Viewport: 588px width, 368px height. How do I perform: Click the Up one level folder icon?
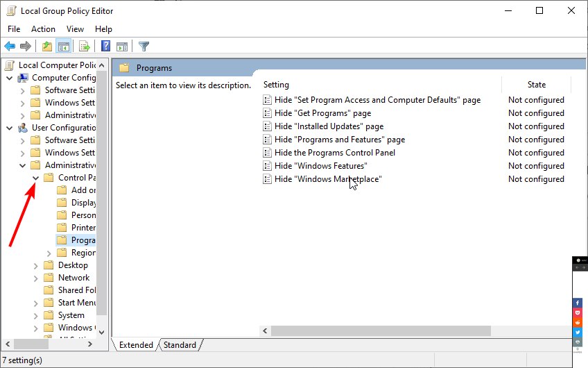coord(47,47)
